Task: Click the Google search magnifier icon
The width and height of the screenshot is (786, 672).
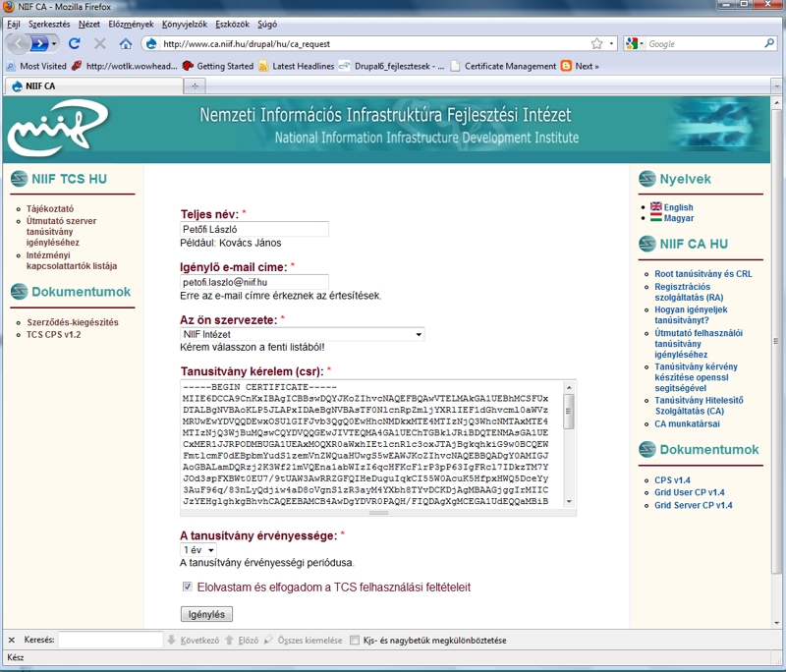Action: tap(769, 43)
